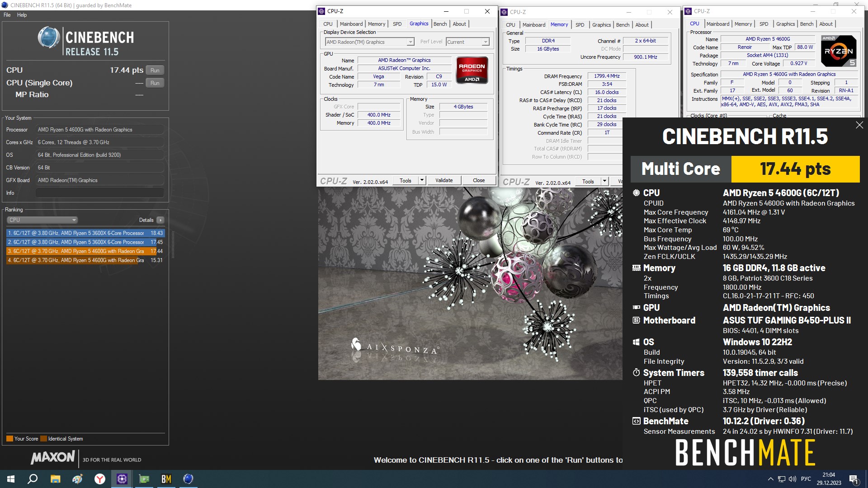The width and height of the screenshot is (868, 488).
Task: Open About tab in Graphics CPU-Z window
Action: 459,24
